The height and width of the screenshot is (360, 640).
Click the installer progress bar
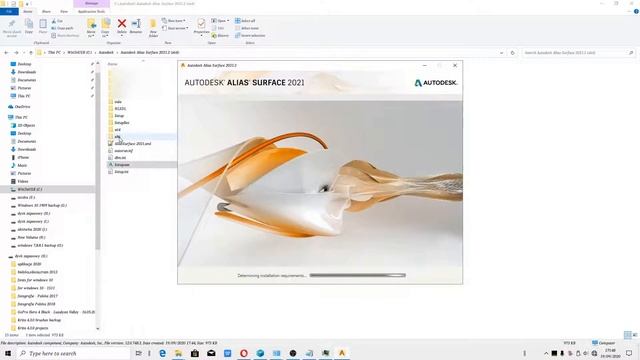pyautogui.click(x=358, y=276)
